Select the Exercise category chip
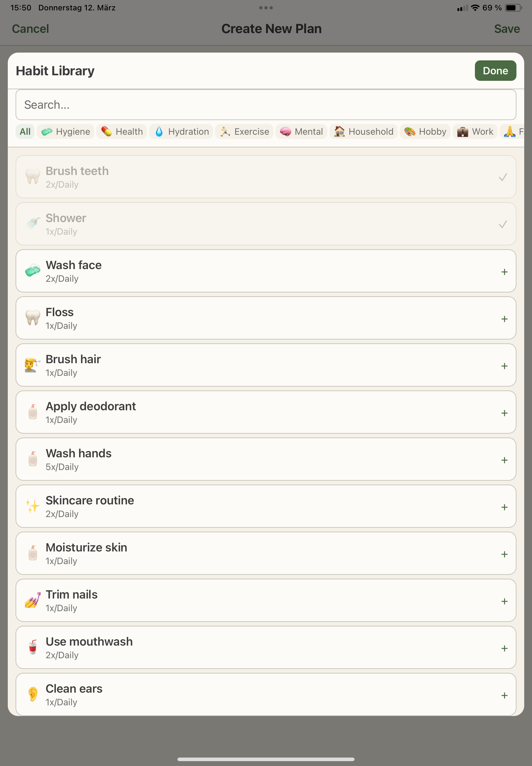 pyautogui.click(x=244, y=131)
